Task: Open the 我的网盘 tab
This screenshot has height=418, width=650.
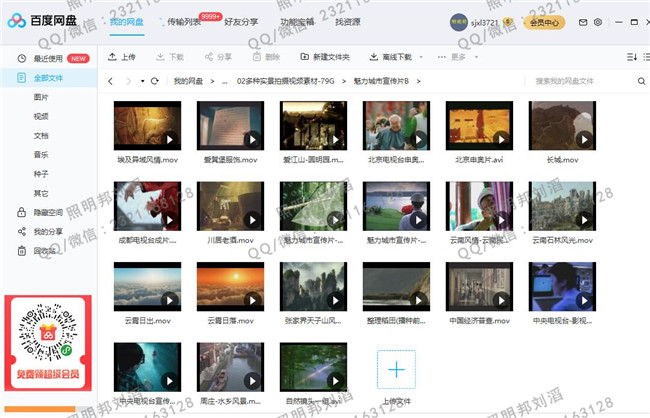Action: click(126, 22)
